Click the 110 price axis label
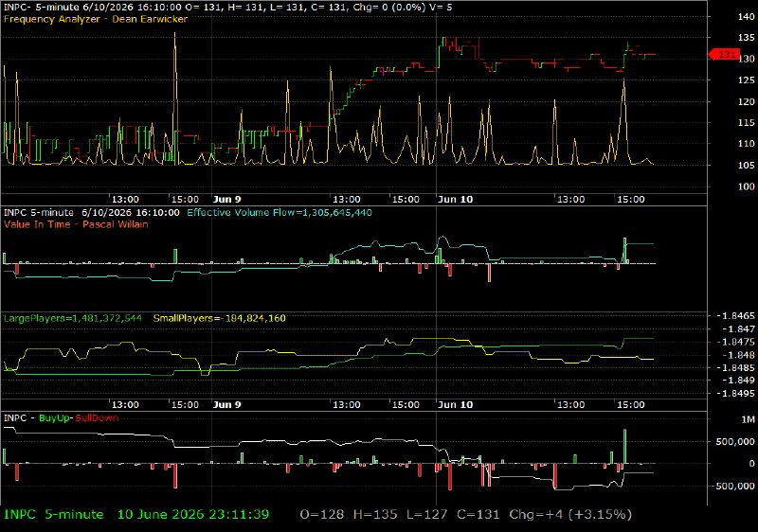Image resolution: width=758 pixels, height=532 pixels. tap(746, 144)
